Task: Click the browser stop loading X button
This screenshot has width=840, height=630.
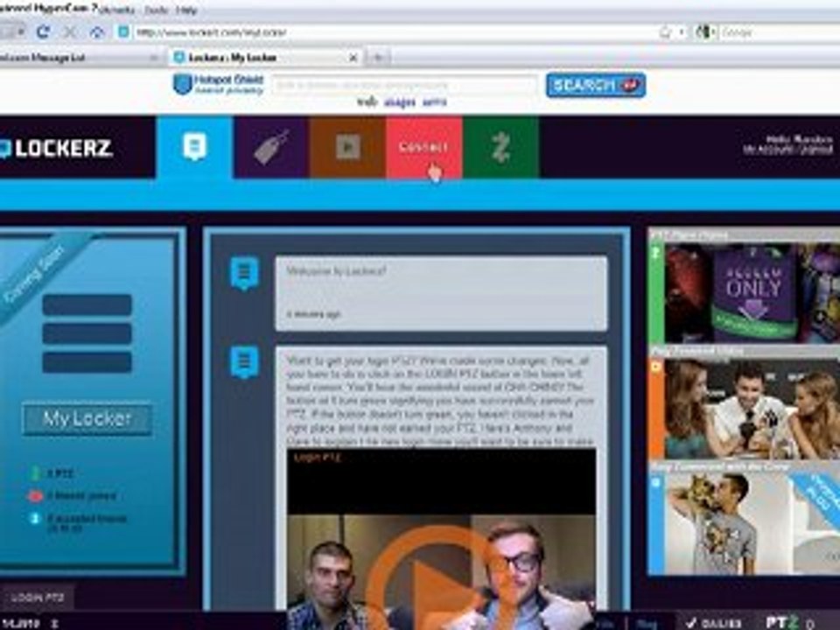Action: (70, 32)
